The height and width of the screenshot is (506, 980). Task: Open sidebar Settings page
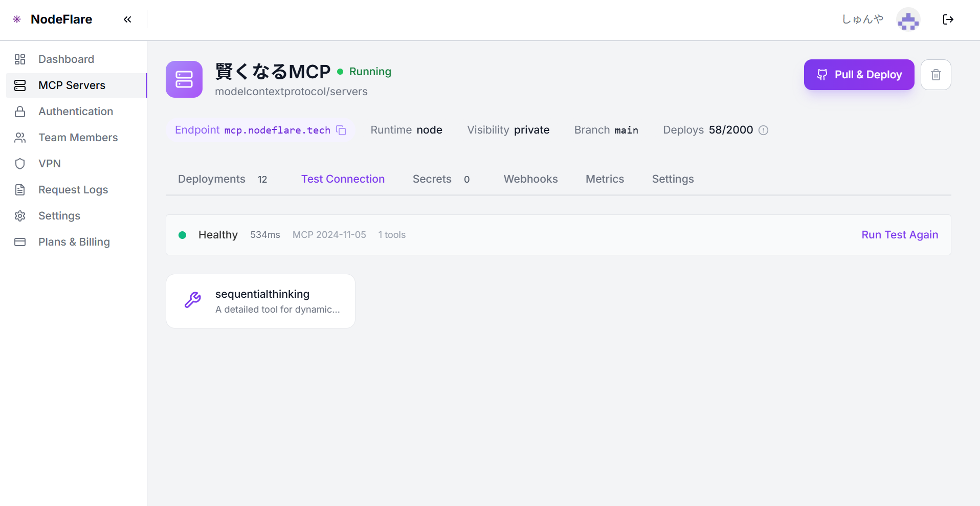tap(76, 216)
